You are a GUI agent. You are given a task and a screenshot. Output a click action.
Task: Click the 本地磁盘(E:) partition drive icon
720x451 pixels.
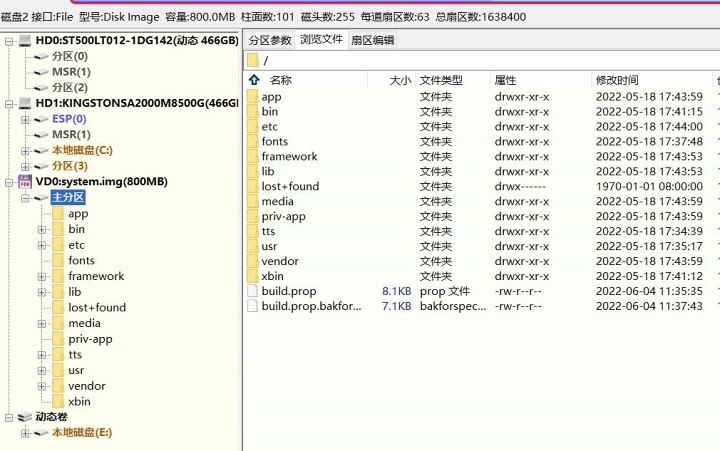[41, 433]
